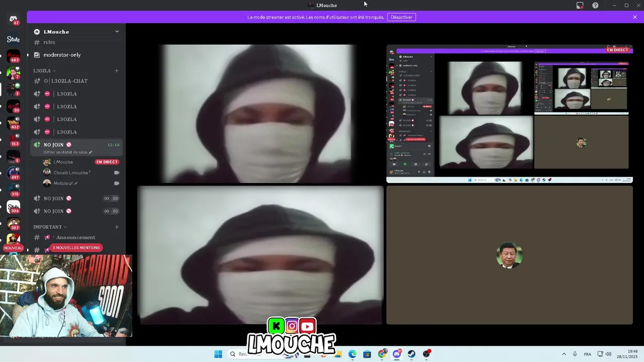Select the NO JOIN channel showing 13:14
Screen dimensions: 644x362
point(76,145)
